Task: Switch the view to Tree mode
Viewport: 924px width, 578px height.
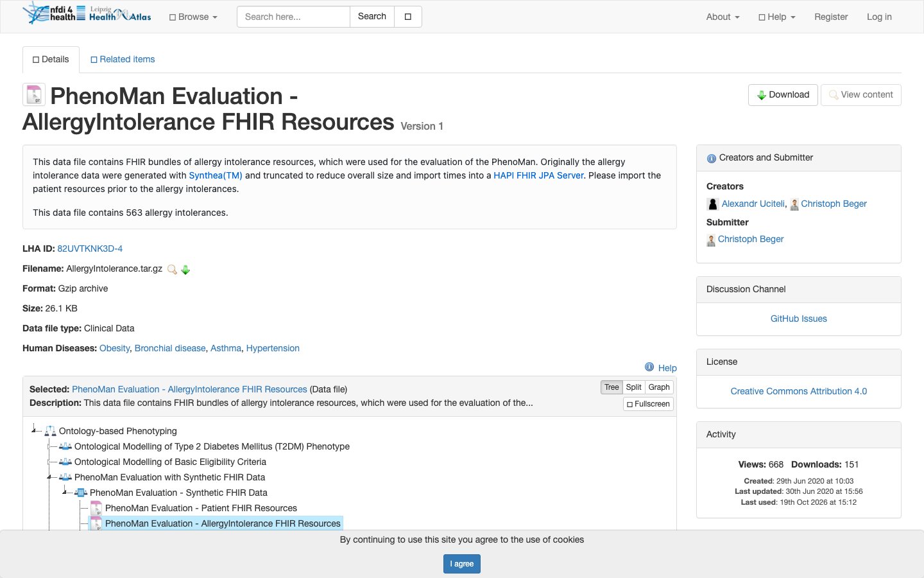Action: coord(612,387)
